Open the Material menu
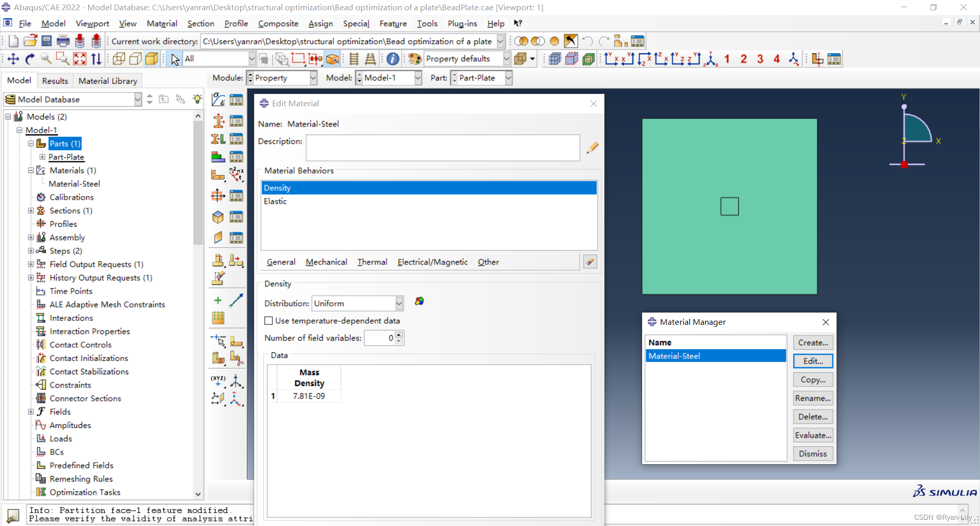This screenshot has height=526, width=980. tap(162, 23)
